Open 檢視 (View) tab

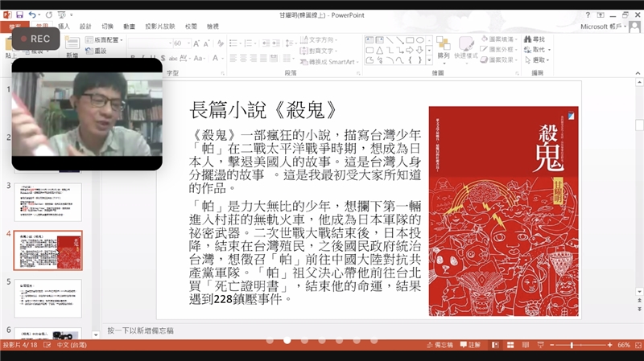coord(213,27)
